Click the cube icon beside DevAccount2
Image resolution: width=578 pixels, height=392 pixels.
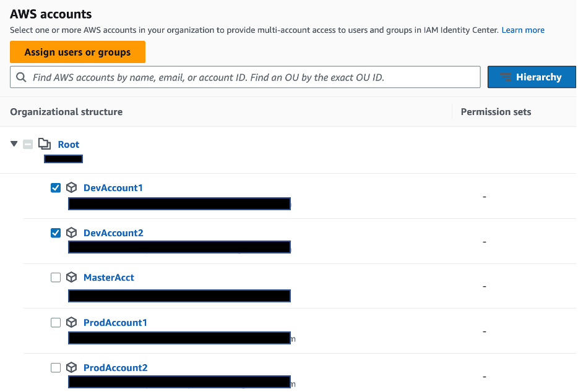(72, 232)
